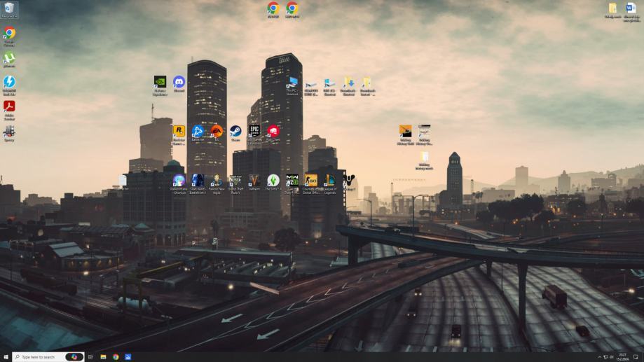Open Task View from the taskbar
Viewport: 644px width, 362px height.
click(90, 356)
